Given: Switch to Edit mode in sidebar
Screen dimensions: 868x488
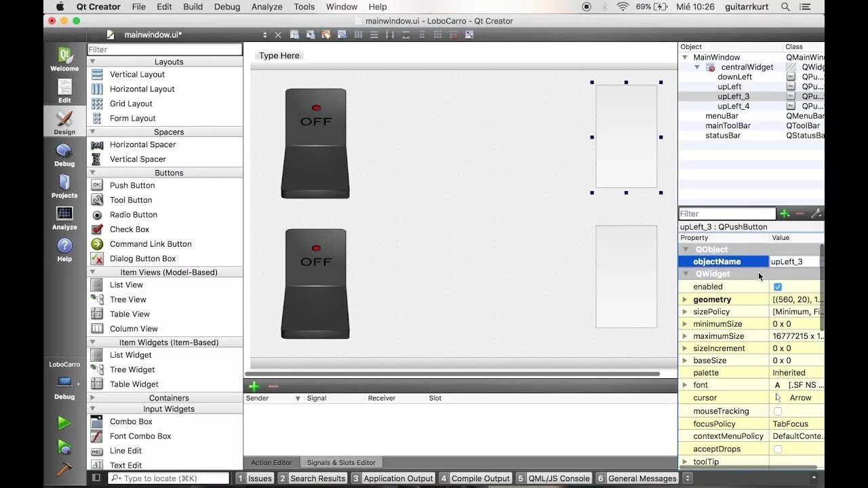Looking at the screenshot, I should tap(64, 91).
